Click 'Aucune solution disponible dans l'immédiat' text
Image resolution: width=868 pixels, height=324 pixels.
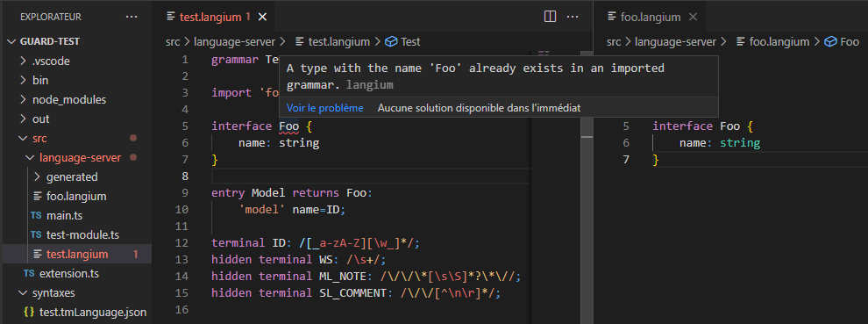pyautogui.click(x=479, y=108)
